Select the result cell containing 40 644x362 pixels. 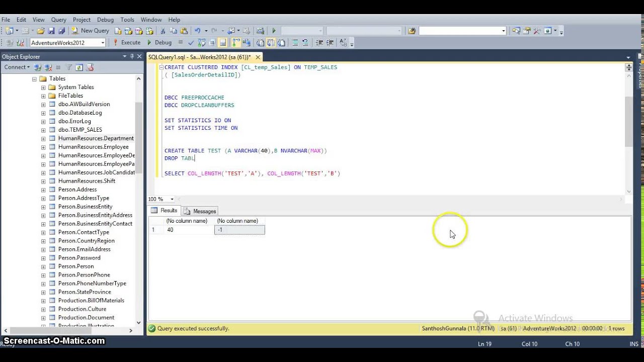(189, 230)
